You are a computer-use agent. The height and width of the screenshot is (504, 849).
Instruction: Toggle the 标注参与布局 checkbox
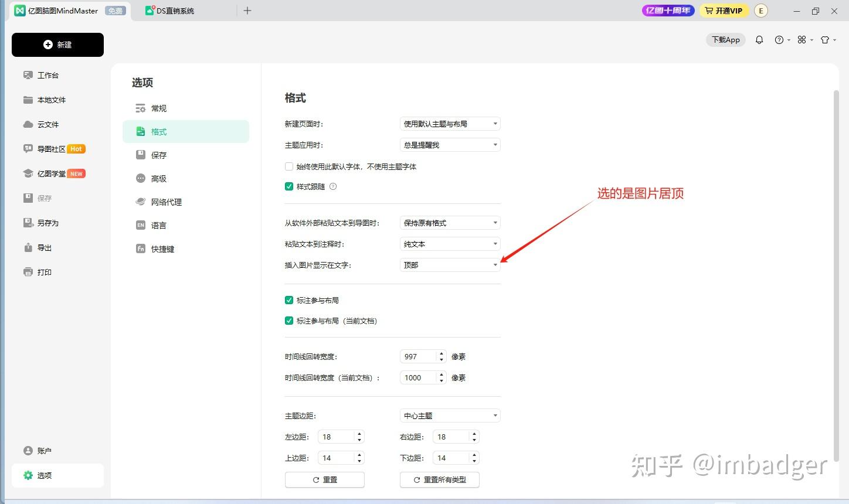pyautogui.click(x=289, y=300)
